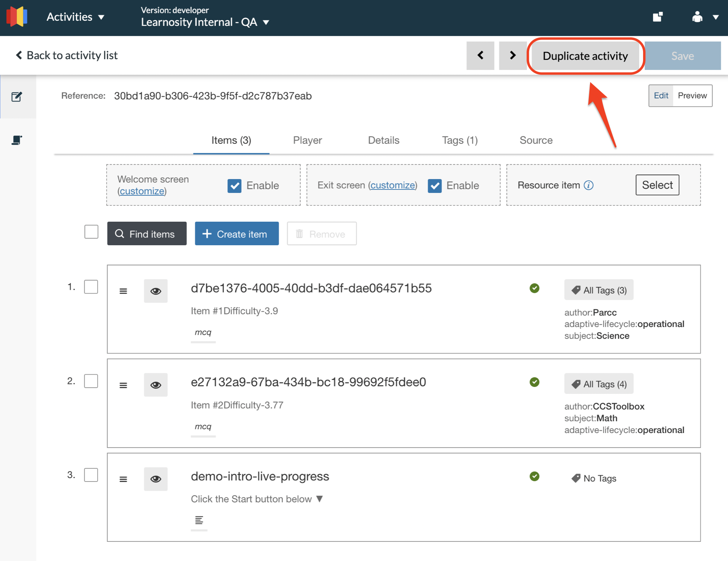Click the No Tags label on item 3
The height and width of the screenshot is (561, 728).
[x=594, y=478]
